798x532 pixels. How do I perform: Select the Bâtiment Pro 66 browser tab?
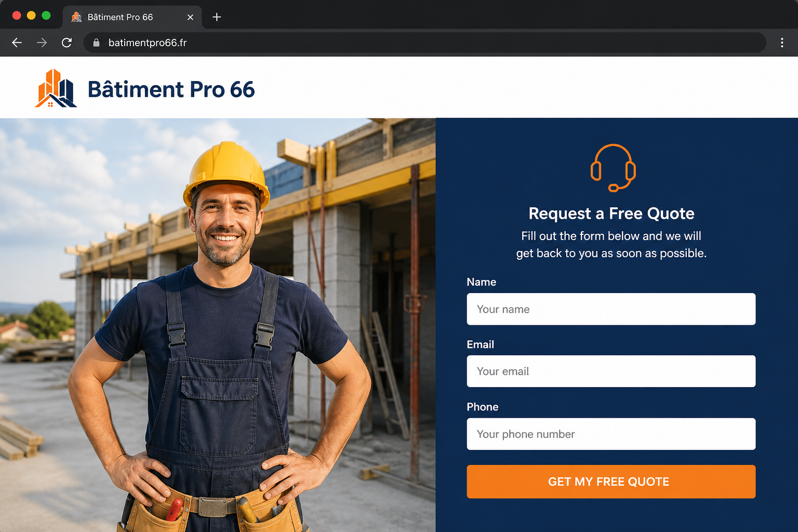pyautogui.click(x=132, y=17)
